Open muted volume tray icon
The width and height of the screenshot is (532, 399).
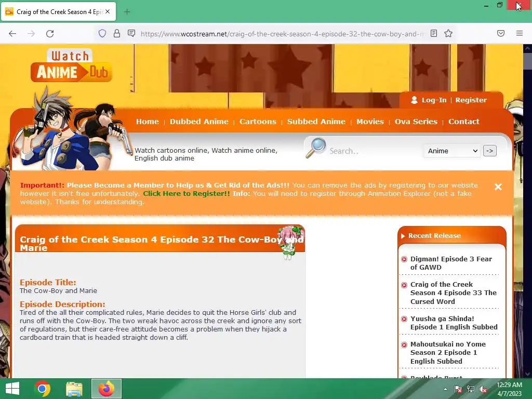[483, 389]
